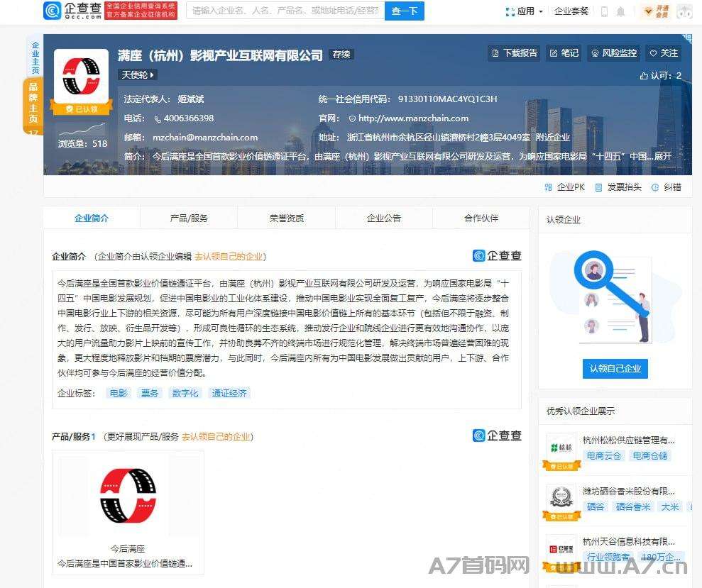Click the 杭州松松 company logo
The image size is (702, 588).
click(561, 448)
